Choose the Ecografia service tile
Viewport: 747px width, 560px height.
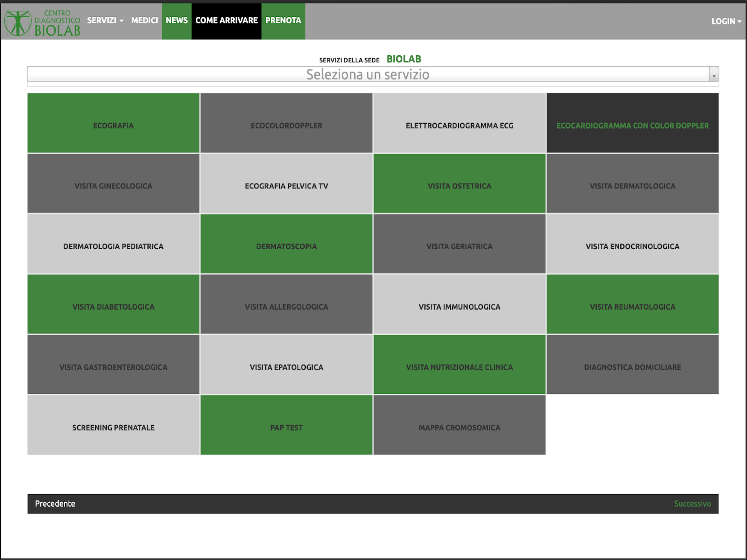113,123
